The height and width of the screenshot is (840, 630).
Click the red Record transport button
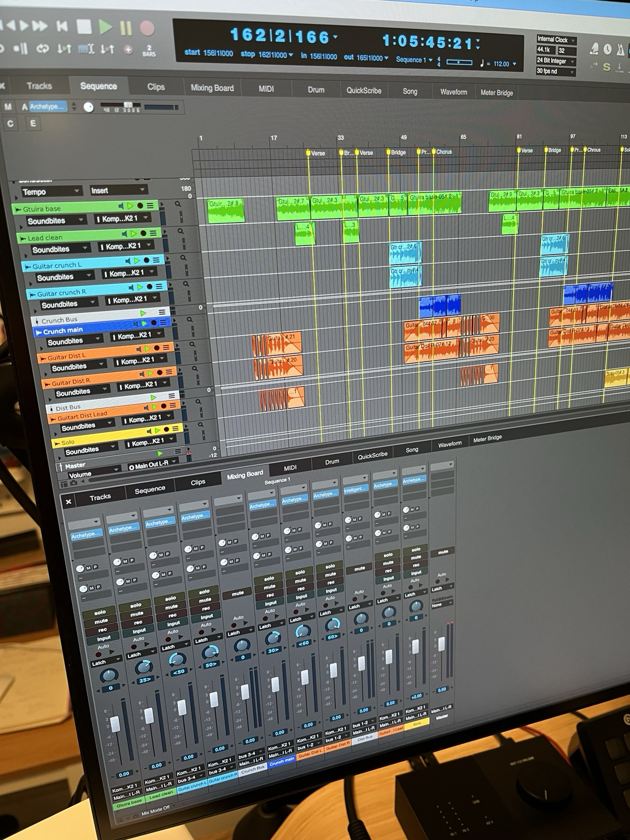[147, 27]
